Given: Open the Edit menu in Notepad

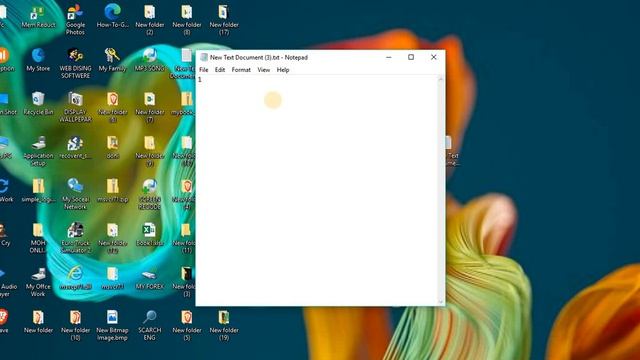Looking at the screenshot, I should tap(220, 70).
